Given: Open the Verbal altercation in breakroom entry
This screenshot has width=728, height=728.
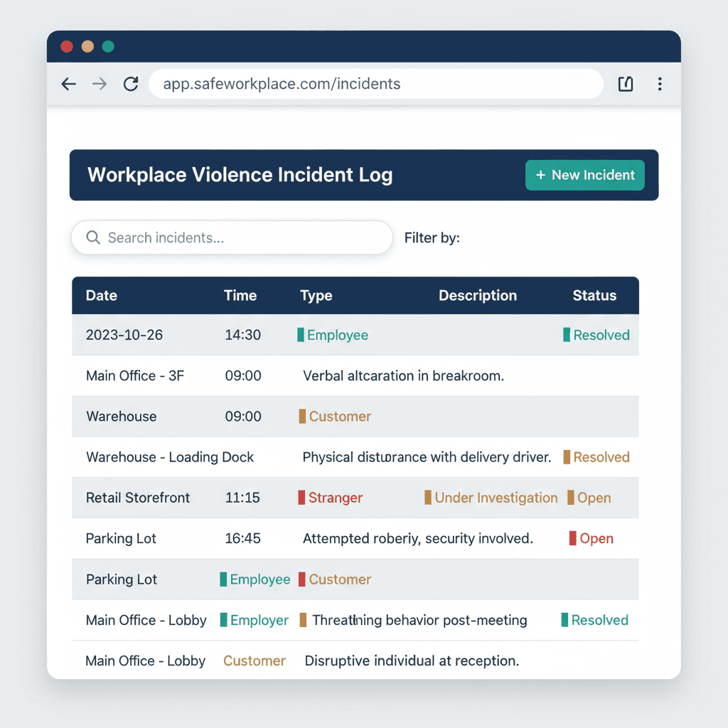Looking at the screenshot, I should (403, 376).
